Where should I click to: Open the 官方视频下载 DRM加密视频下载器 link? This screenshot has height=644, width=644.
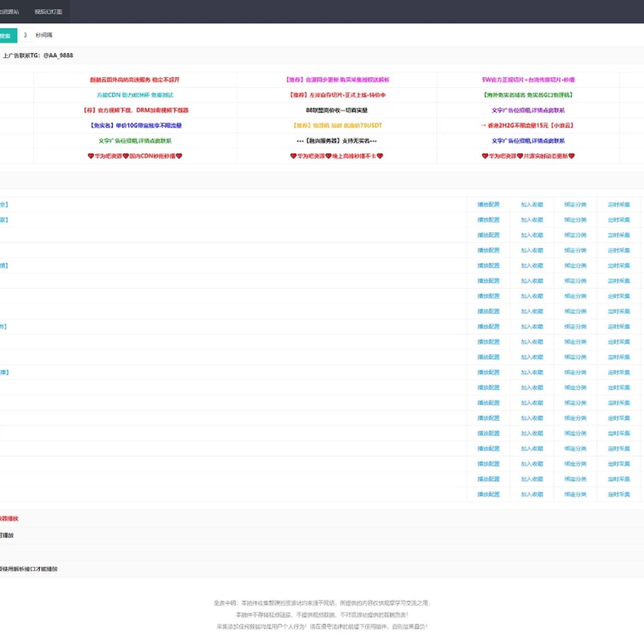(136, 110)
